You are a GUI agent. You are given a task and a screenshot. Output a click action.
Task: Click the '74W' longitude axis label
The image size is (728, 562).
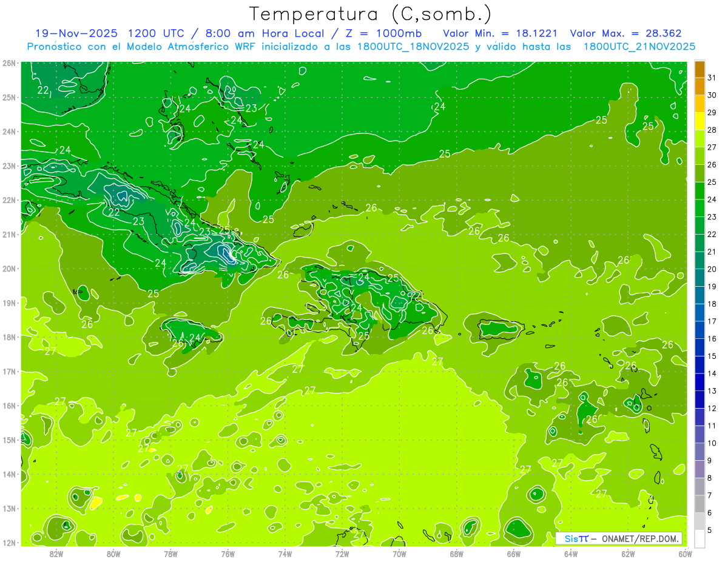click(x=285, y=554)
